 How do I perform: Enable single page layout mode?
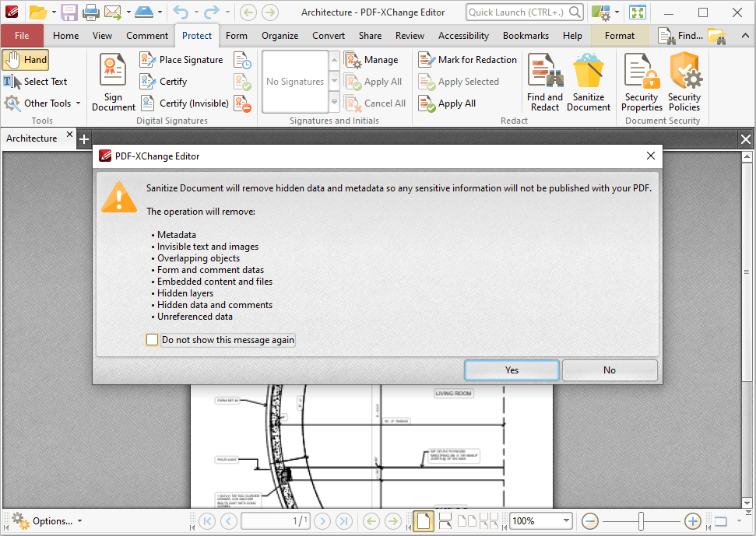(423, 521)
